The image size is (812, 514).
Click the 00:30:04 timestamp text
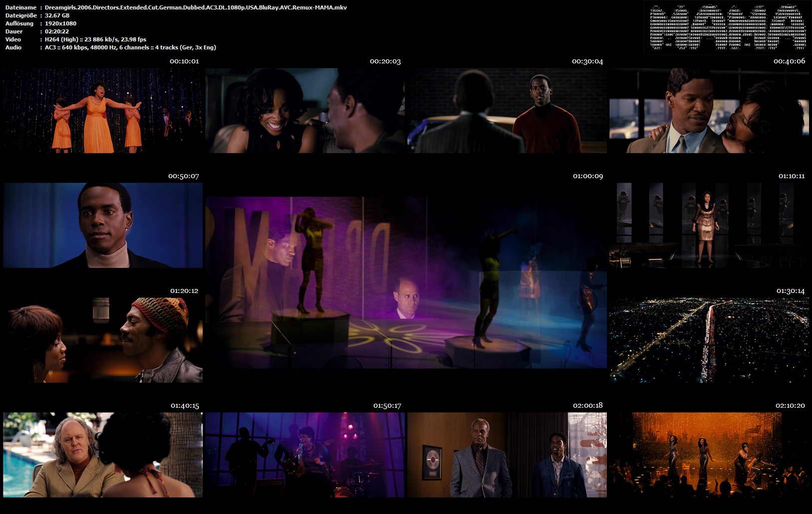coord(587,61)
